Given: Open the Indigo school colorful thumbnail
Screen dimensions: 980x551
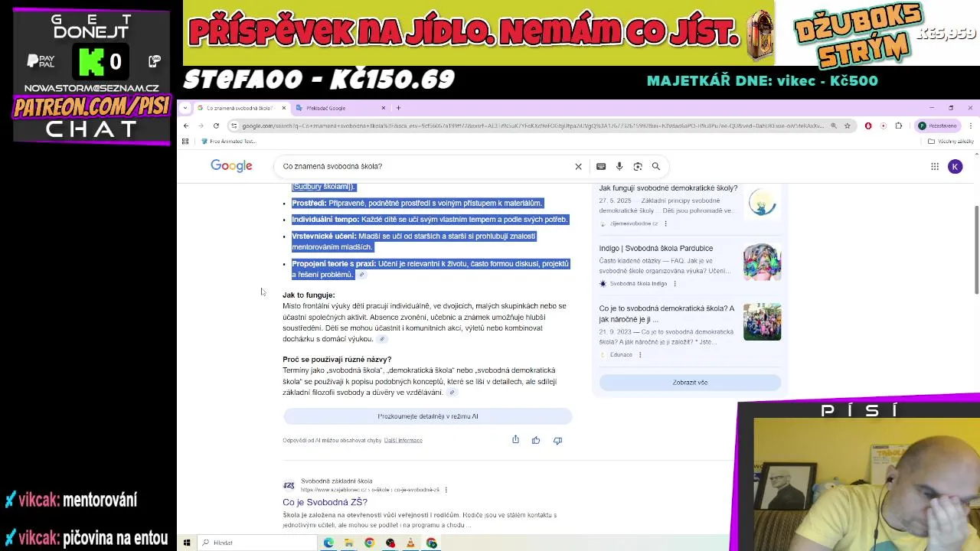Looking at the screenshot, I should [762, 262].
